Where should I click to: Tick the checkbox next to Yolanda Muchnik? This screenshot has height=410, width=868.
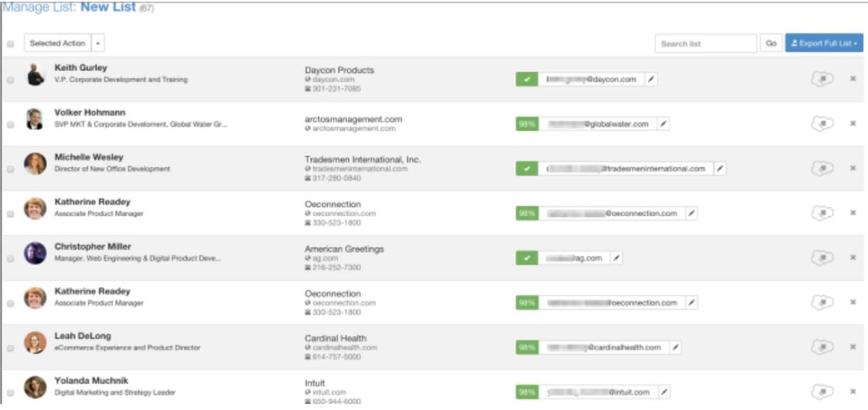10,392
